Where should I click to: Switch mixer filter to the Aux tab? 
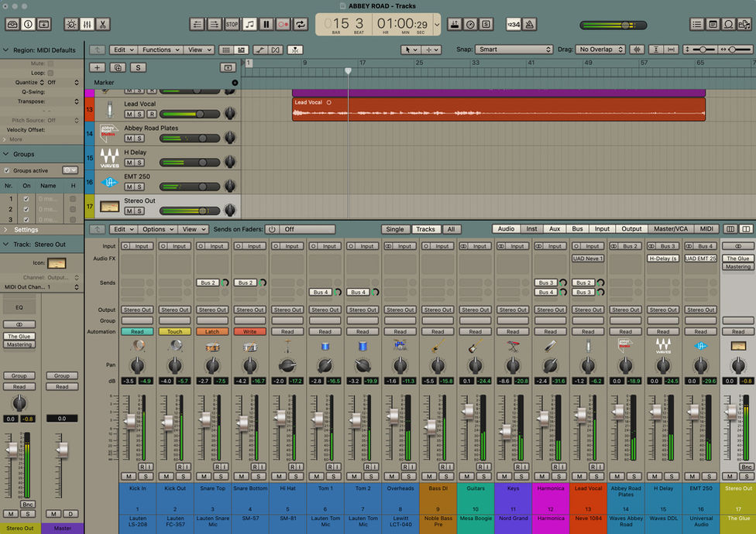click(x=554, y=229)
